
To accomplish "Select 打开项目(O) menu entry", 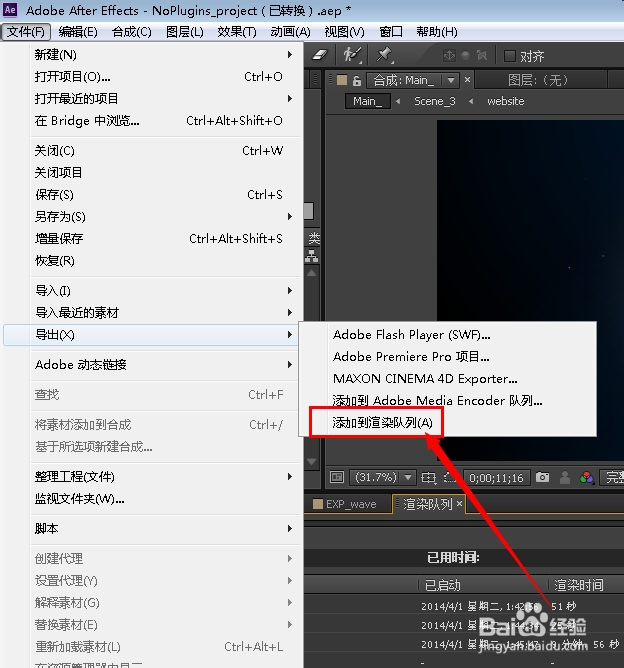I will (167, 77).
